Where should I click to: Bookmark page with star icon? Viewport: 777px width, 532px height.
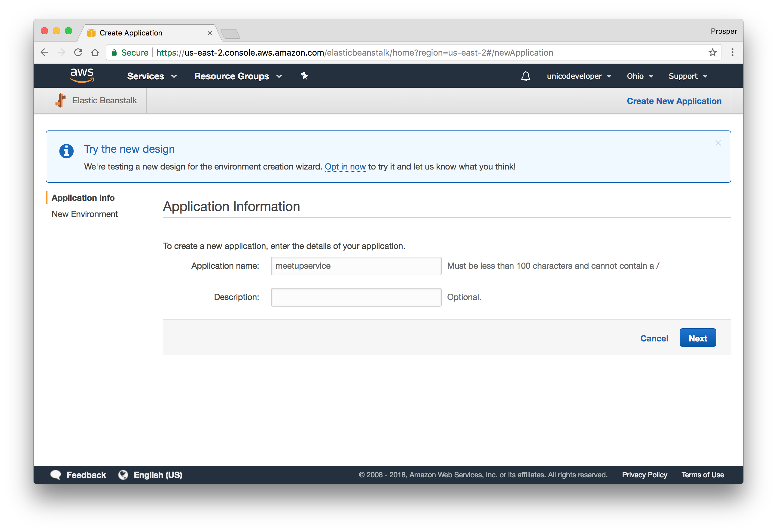tap(712, 53)
